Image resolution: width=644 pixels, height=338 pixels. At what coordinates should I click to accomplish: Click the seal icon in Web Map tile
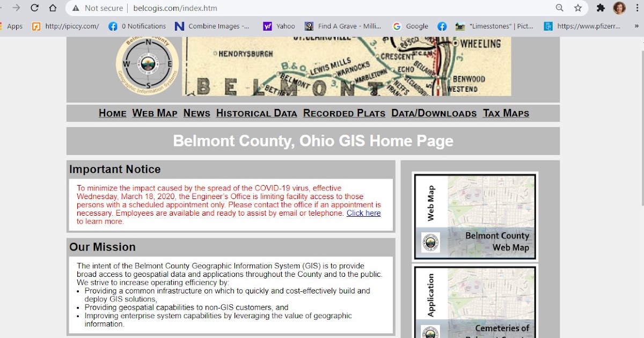coord(430,243)
